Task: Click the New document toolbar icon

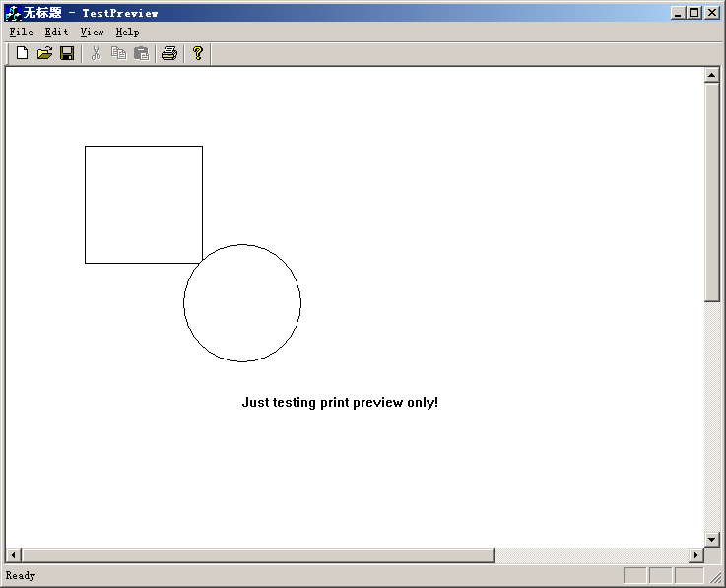Action: tap(22, 53)
